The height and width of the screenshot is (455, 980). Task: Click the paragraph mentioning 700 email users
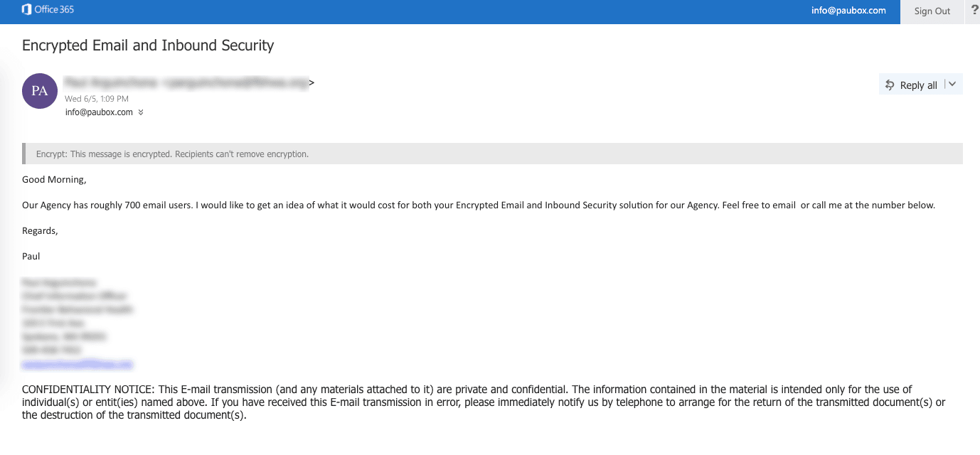478,205
